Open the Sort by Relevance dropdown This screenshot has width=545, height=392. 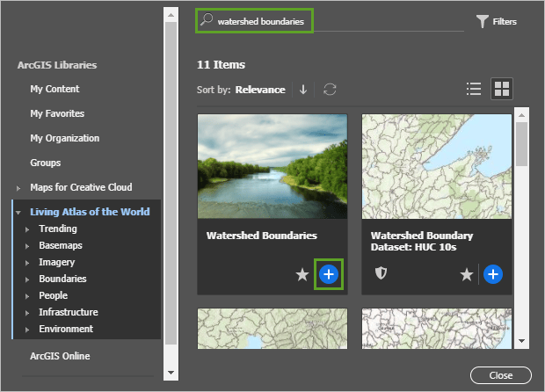(260, 90)
